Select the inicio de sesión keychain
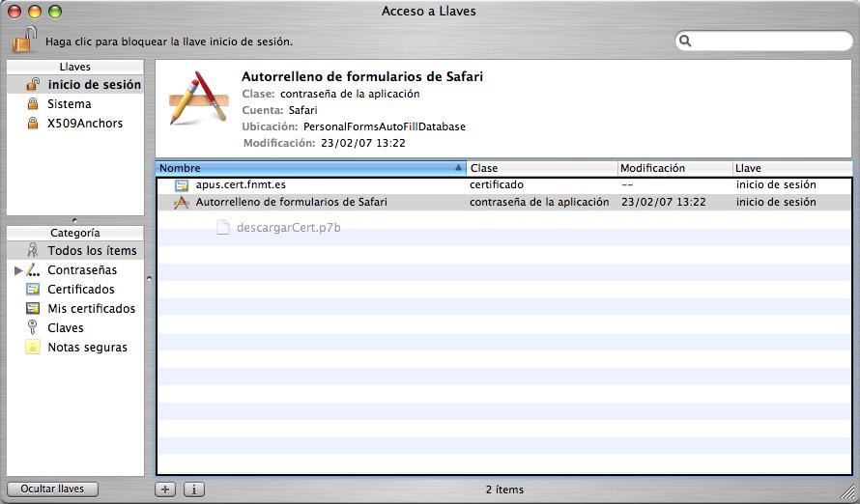860x504 pixels. [75, 84]
